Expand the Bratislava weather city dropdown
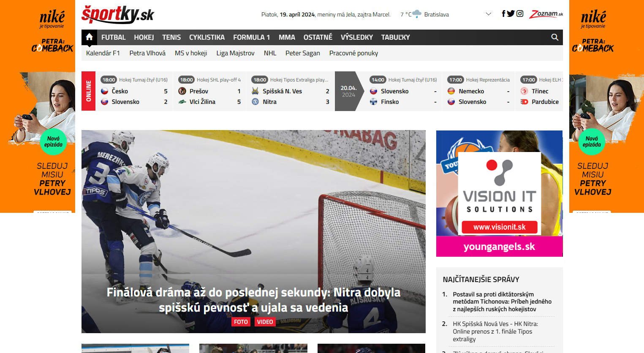The height and width of the screenshot is (353, 644). point(489,14)
